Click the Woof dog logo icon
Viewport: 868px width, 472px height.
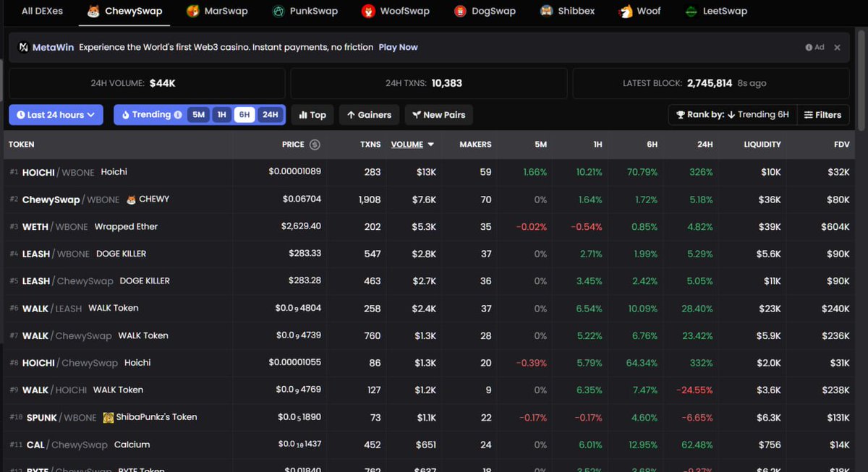626,12
